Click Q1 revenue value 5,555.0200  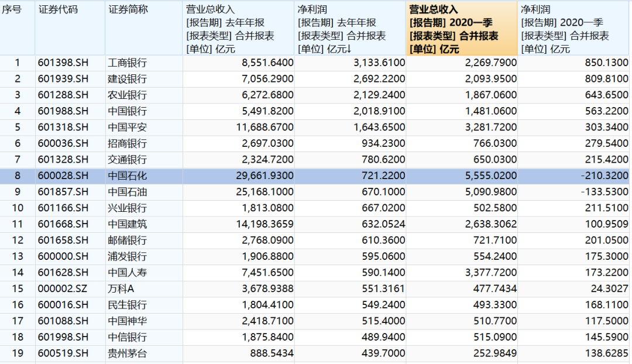pos(491,176)
